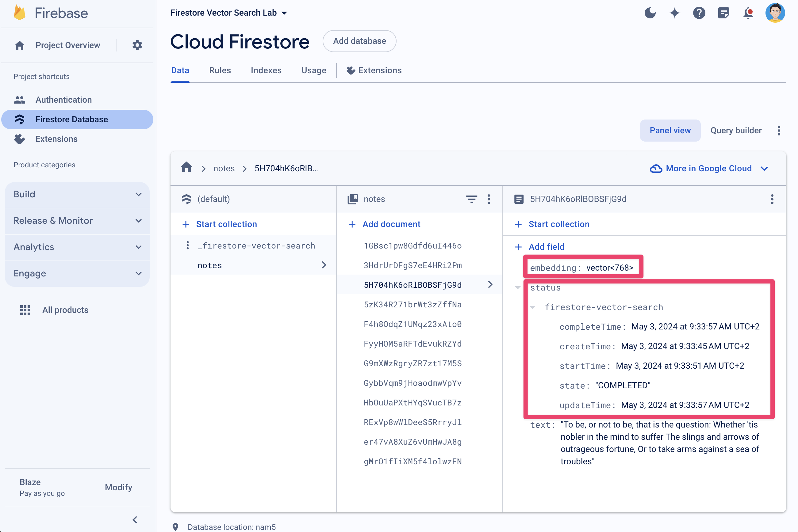Switch to the Indexes tab
The height and width of the screenshot is (532, 798).
click(266, 70)
